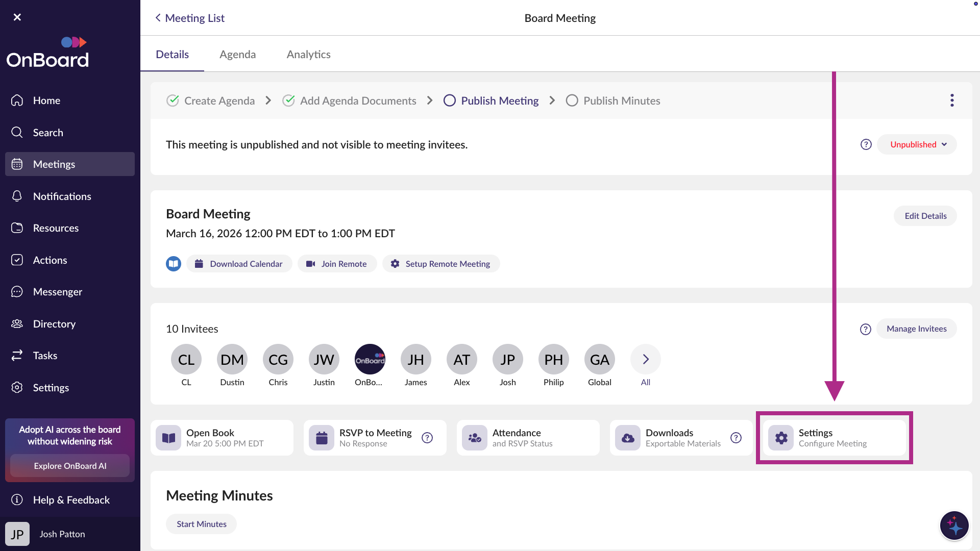Click the Create Agenda completed checkmark step
The width and height of the screenshot is (980, 551).
click(173, 101)
